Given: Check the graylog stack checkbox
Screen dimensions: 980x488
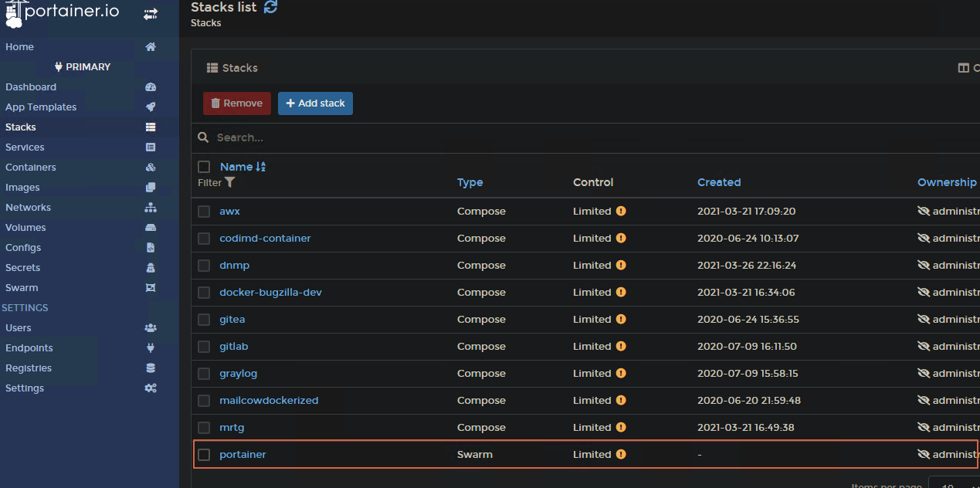Looking at the screenshot, I should pyautogui.click(x=204, y=374).
